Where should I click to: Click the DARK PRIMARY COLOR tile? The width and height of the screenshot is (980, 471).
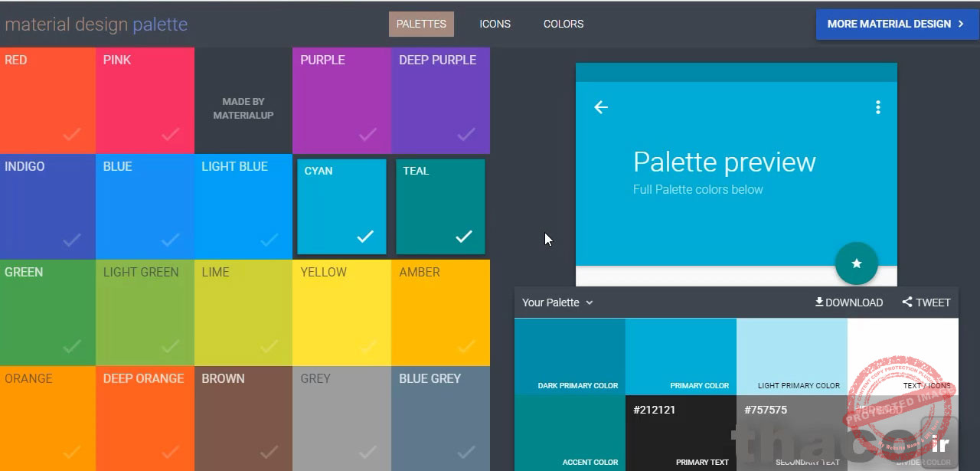570,356
